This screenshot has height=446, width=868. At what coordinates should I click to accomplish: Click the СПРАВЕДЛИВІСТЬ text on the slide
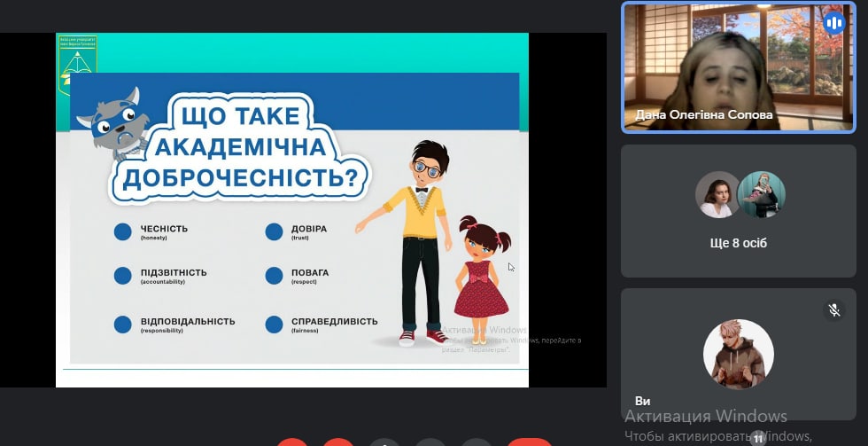[x=334, y=322]
